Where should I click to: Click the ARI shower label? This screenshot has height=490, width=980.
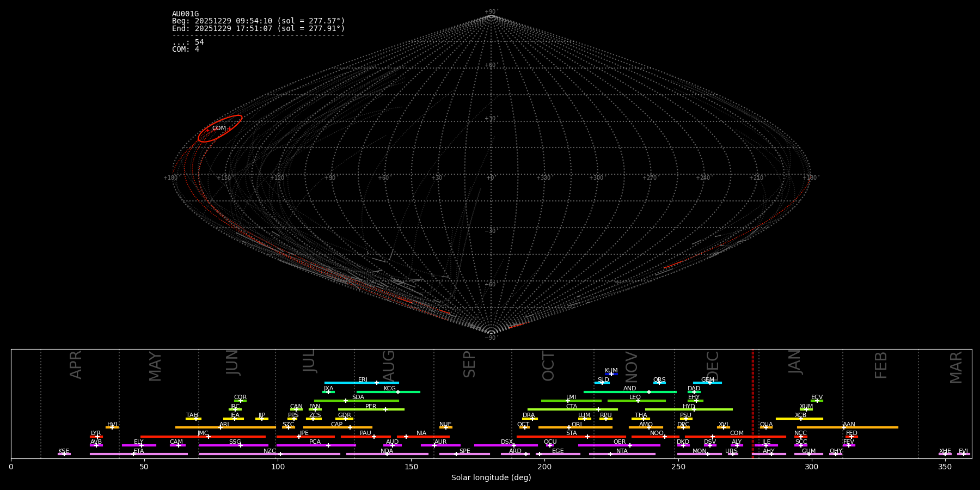pyautogui.click(x=224, y=425)
